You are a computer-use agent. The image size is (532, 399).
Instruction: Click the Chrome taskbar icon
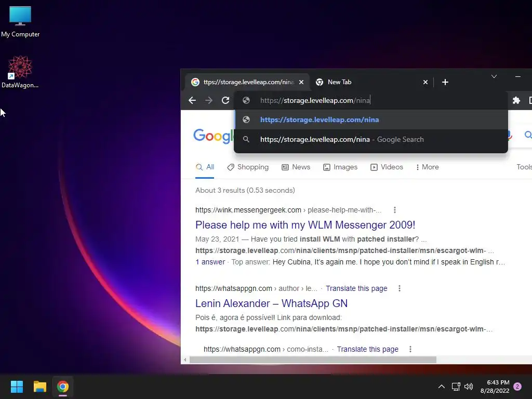[63, 387]
